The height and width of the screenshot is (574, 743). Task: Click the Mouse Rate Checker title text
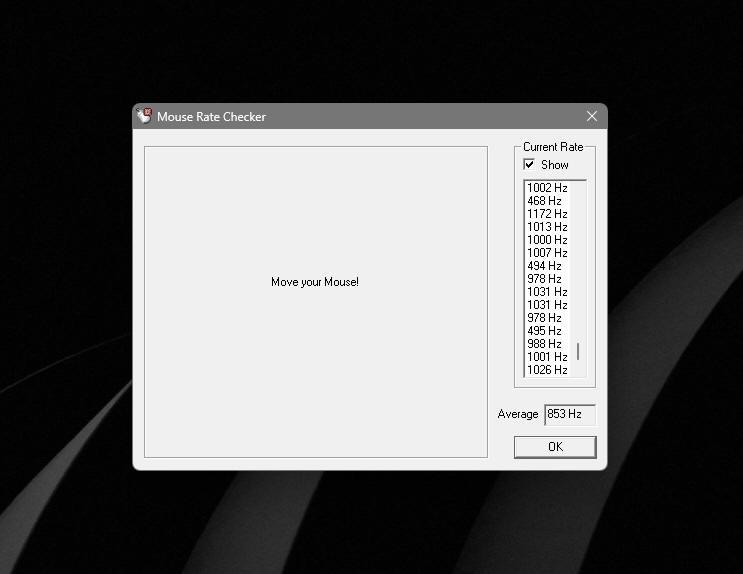[211, 117]
